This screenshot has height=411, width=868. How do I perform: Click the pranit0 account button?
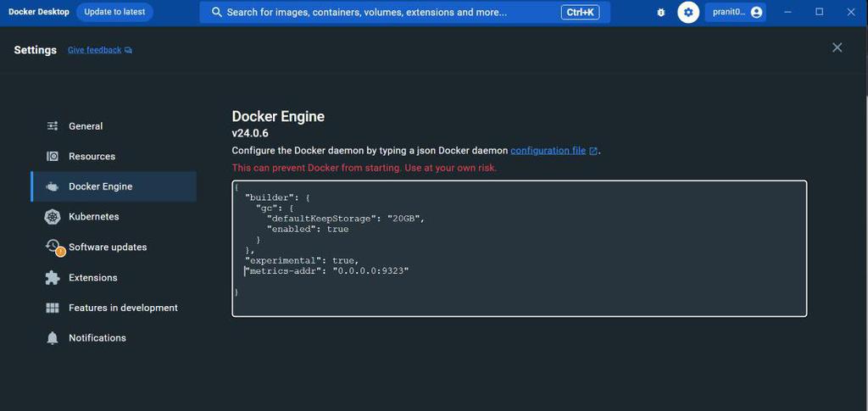(x=735, y=12)
